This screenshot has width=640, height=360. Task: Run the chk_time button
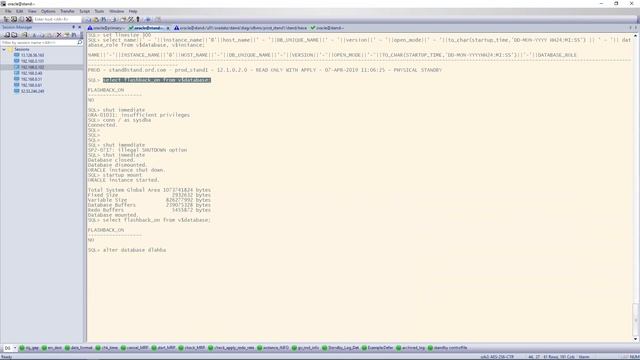[107, 348]
